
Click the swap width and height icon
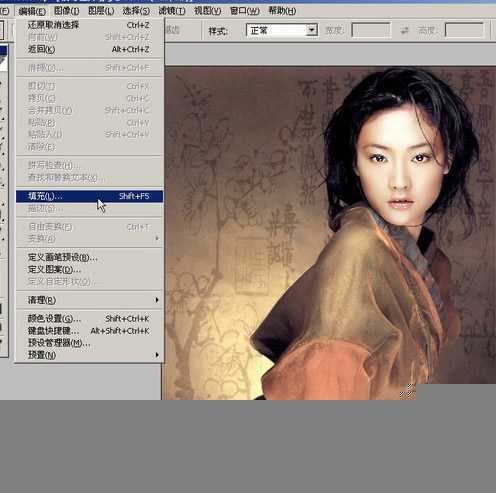(404, 31)
